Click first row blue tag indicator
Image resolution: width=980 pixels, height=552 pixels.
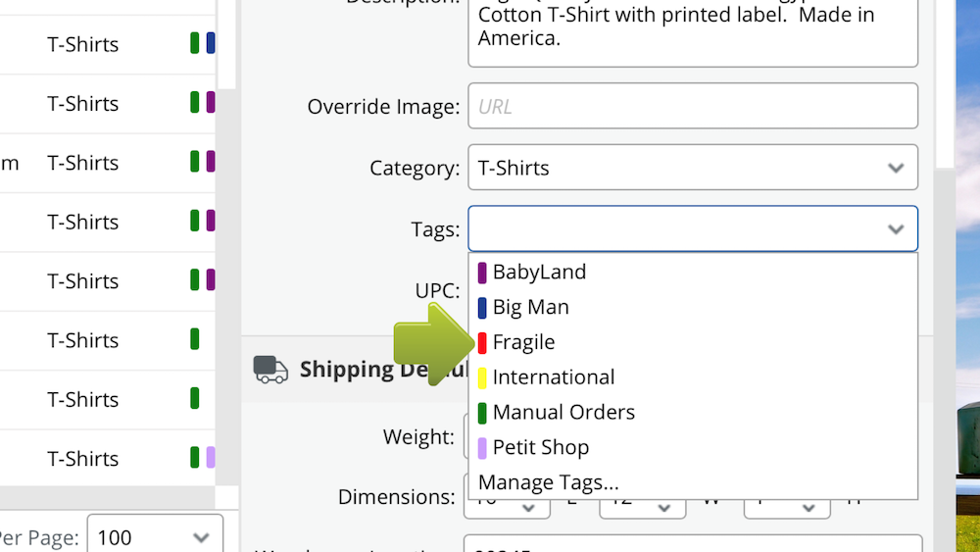coord(211,43)
